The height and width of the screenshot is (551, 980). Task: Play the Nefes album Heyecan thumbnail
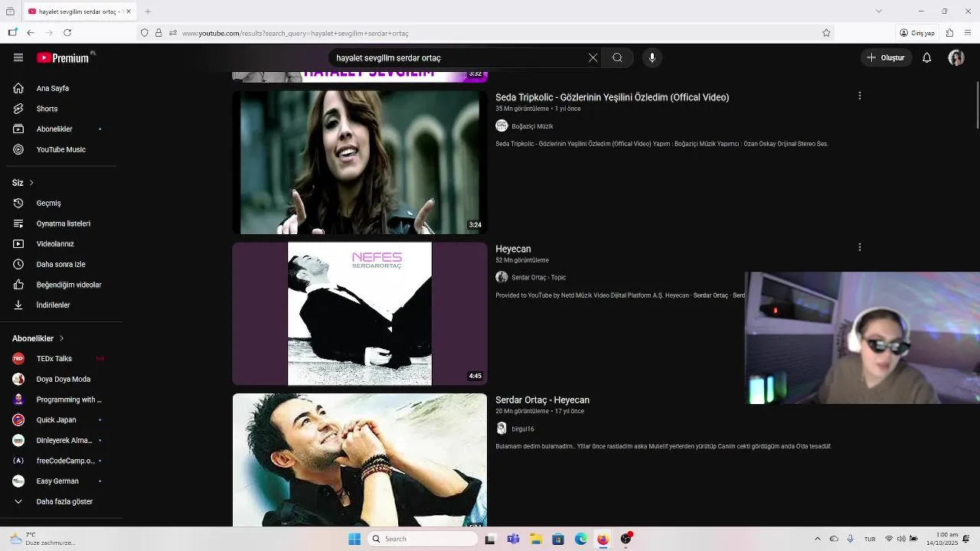coord(360,314)
